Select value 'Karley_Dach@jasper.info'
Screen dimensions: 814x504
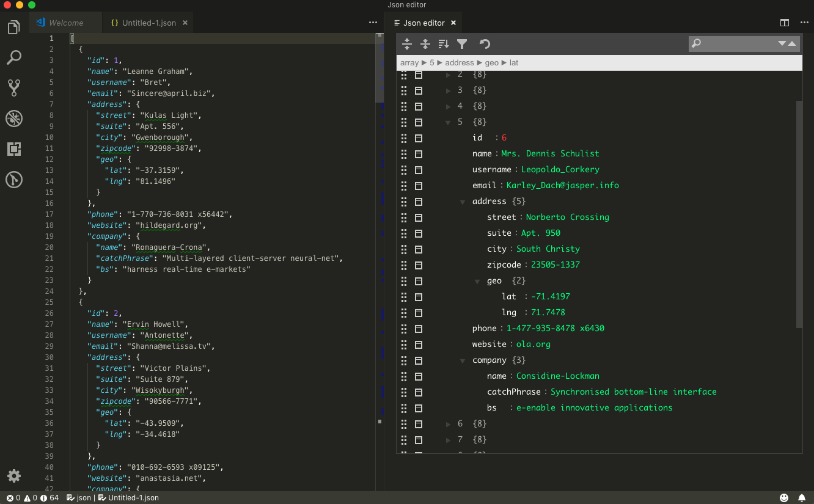562,185
